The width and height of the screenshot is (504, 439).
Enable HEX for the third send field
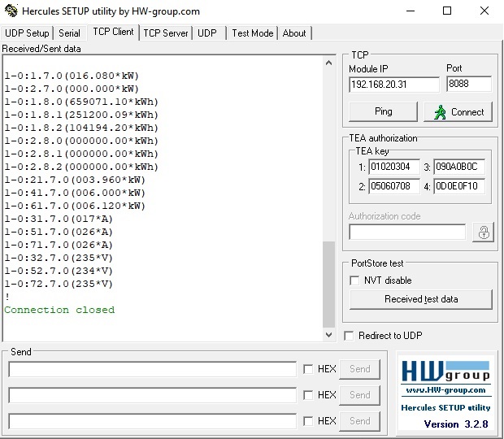pyautogui.click(x=308, y=421)
